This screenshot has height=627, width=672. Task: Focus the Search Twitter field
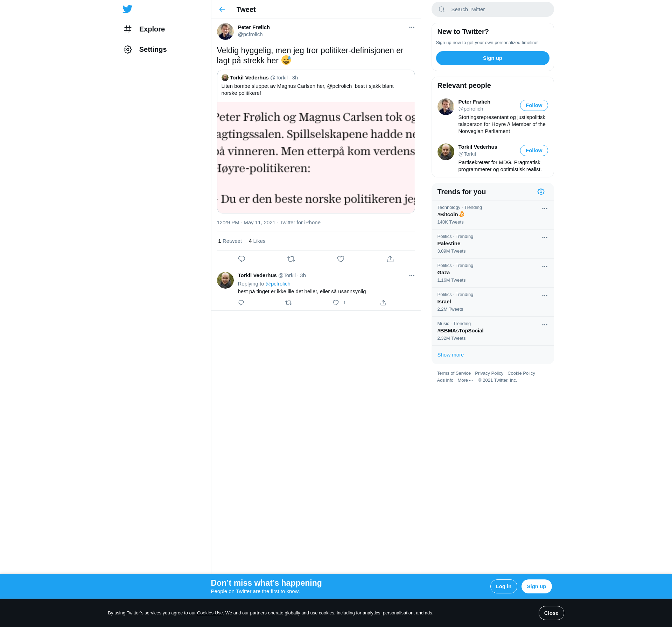click(x=493, y=9)
